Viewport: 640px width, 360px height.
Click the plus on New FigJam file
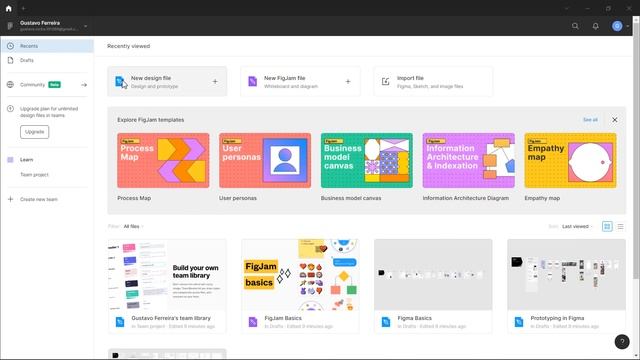point(348,82)
